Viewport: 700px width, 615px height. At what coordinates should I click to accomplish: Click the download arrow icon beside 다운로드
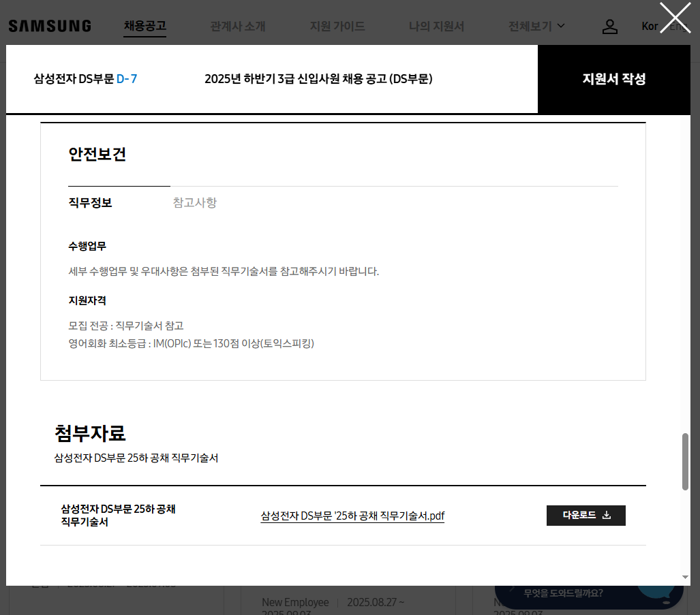tap(607, 516)
